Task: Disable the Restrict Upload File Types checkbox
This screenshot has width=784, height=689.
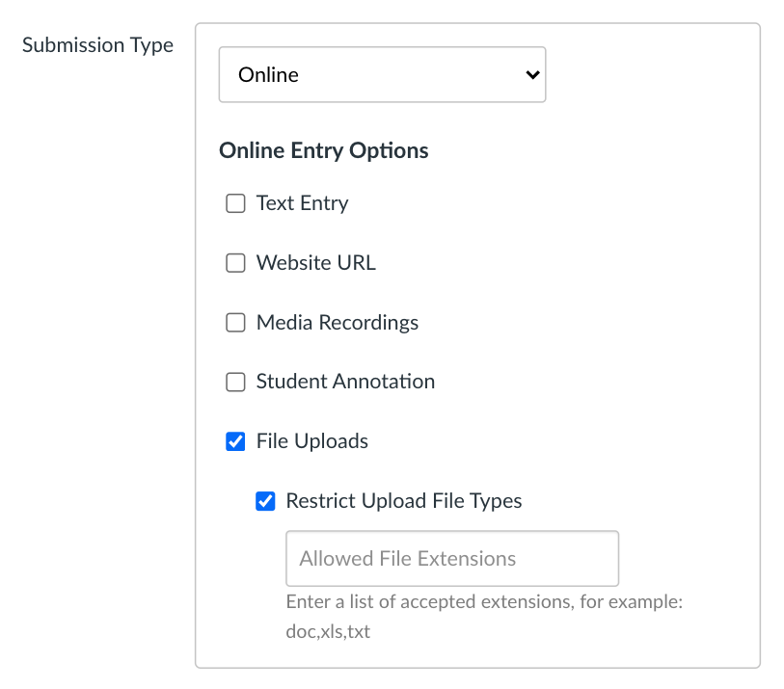Action: tap(265, 501)
